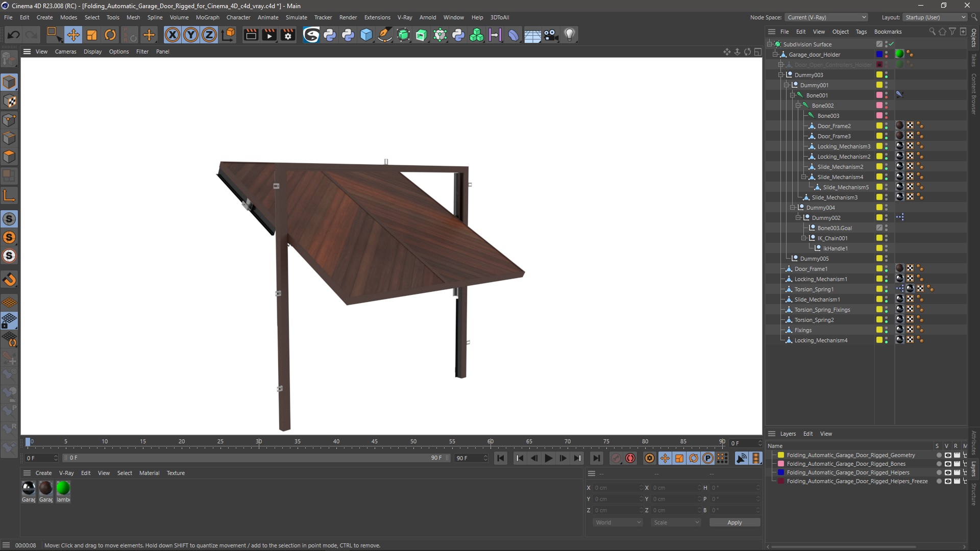Screen dimensions: 980x551
Task: Go to start of animation
Action: point(501,458)
